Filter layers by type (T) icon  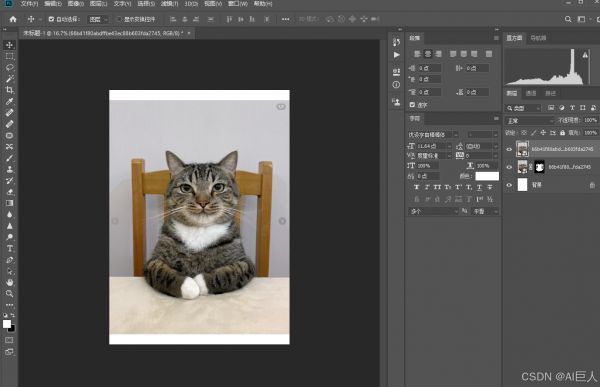(x=572, y=108)
